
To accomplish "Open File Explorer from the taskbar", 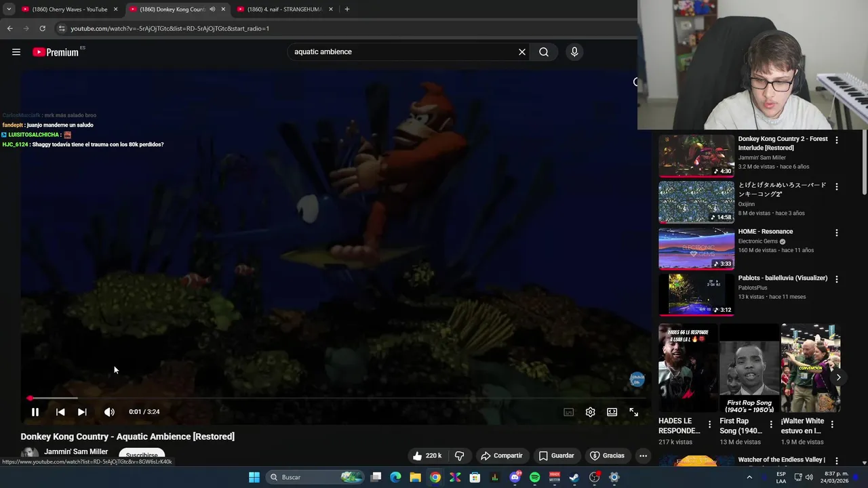I will point(415,477).
